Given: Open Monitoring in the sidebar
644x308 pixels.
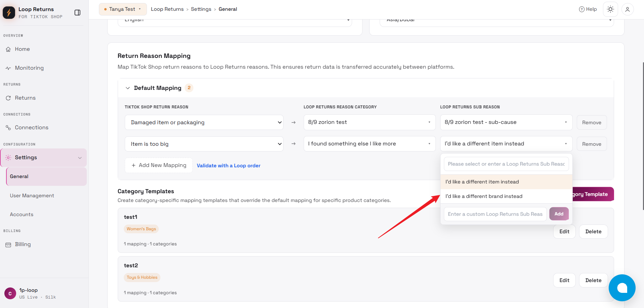Looking at the screenshot, I should click(x=29, y=68).
